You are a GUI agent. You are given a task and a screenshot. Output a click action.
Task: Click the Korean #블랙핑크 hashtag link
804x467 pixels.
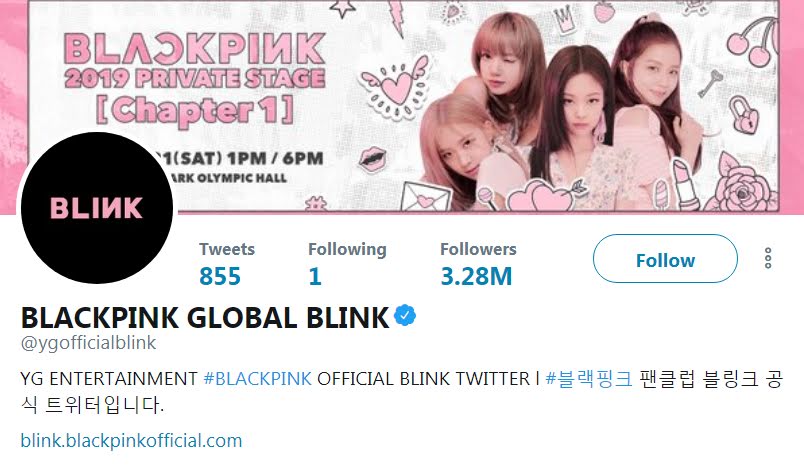pos(589,379)
